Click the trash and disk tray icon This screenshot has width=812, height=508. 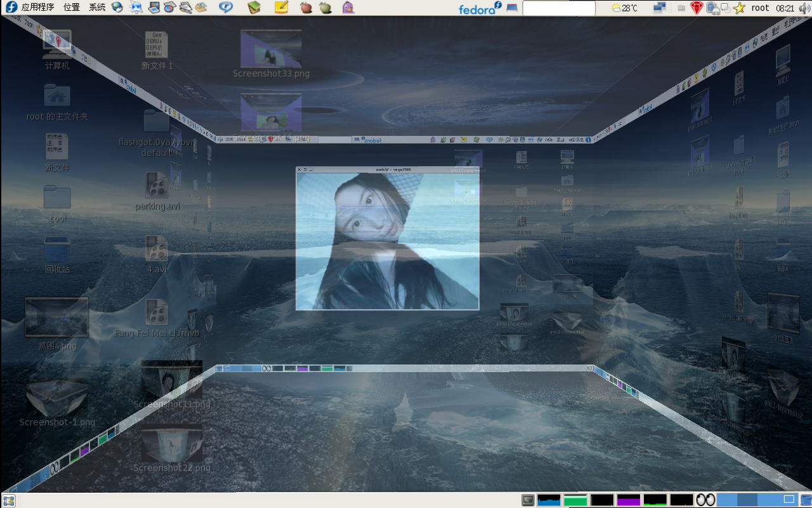712,8
